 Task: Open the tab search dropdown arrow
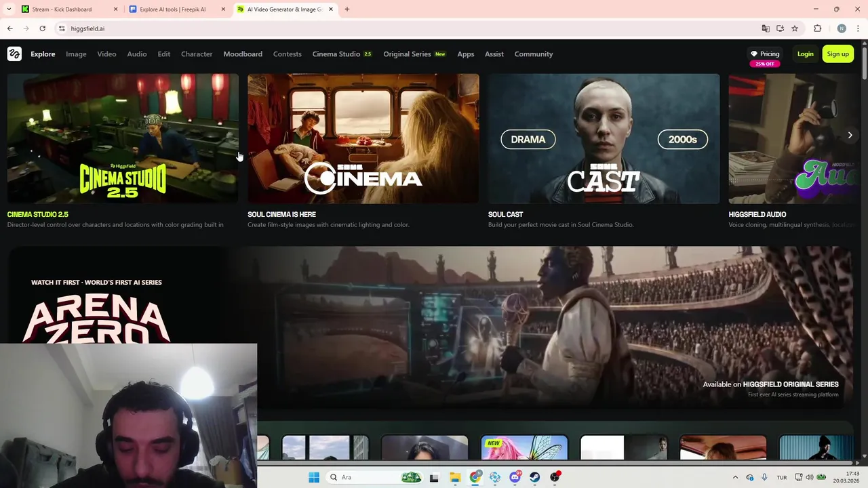point(9,9)
